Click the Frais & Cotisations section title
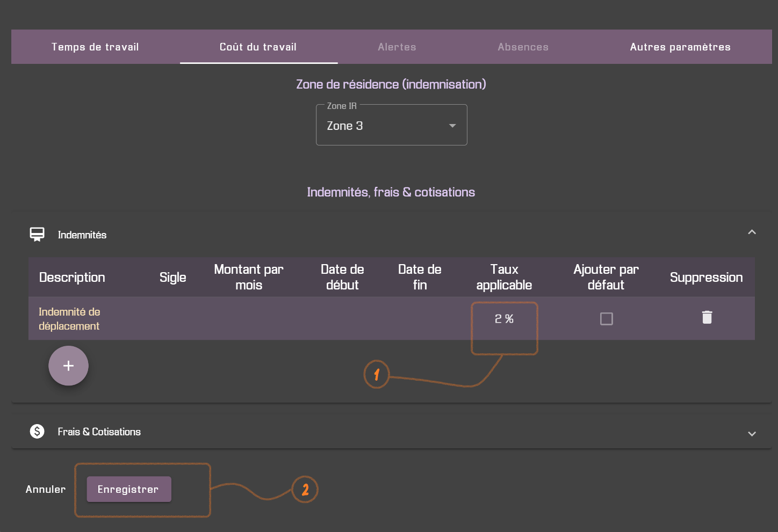778x532 pixels. click(99, 432)
